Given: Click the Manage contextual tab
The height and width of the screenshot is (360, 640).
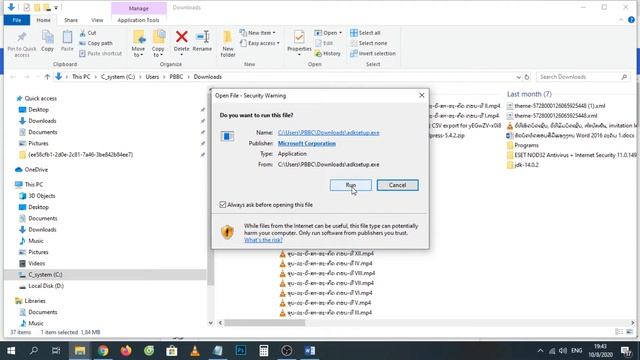Looking at the screenshot, I should tap(139, 8).
